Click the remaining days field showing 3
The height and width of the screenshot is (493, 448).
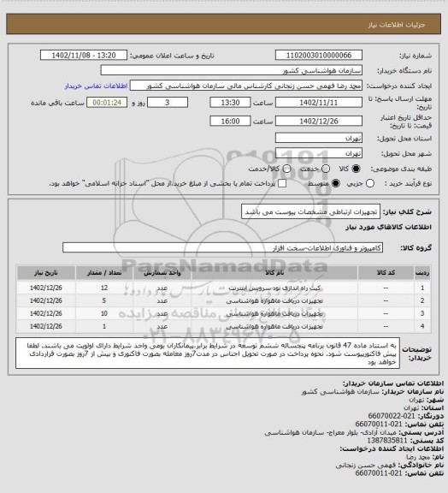click(168, 103)
